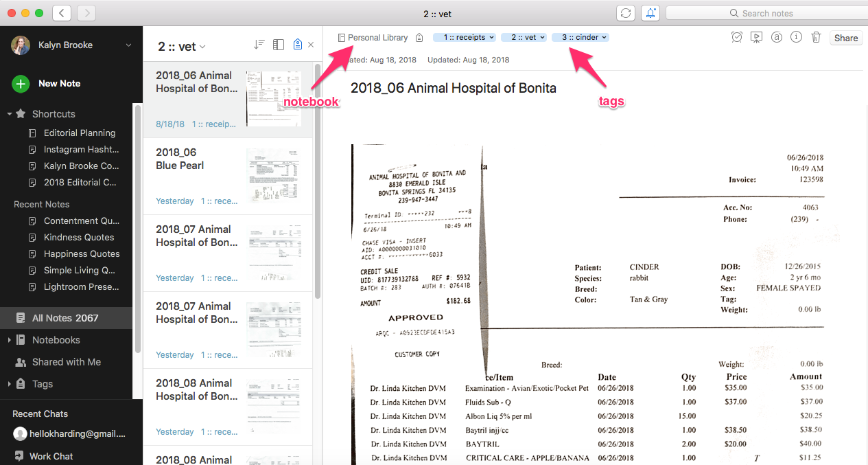Start presentation mode from the note toolbar
Screen dimensions: 868x465
click(757, 38)
